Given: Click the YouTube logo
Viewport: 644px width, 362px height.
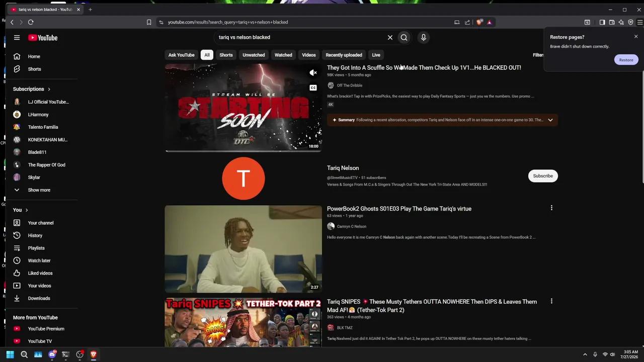Looking at the screenshot, I should [x=43, y=38].
